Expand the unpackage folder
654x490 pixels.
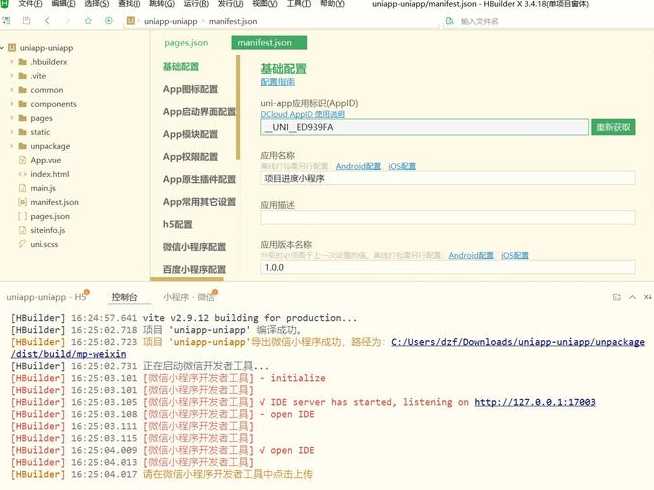(x=12, y=146)
